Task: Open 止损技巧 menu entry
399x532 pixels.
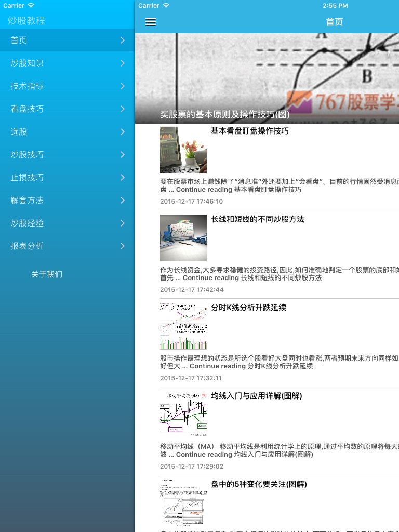Action: 67,178
